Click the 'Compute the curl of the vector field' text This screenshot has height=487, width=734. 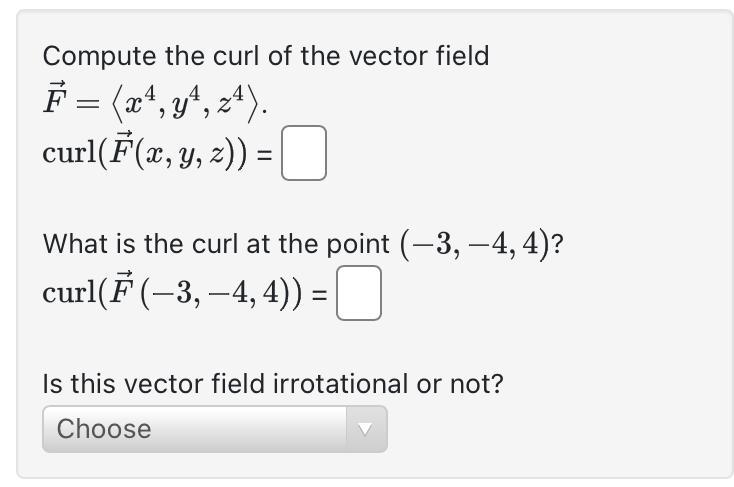click(266, 56)
